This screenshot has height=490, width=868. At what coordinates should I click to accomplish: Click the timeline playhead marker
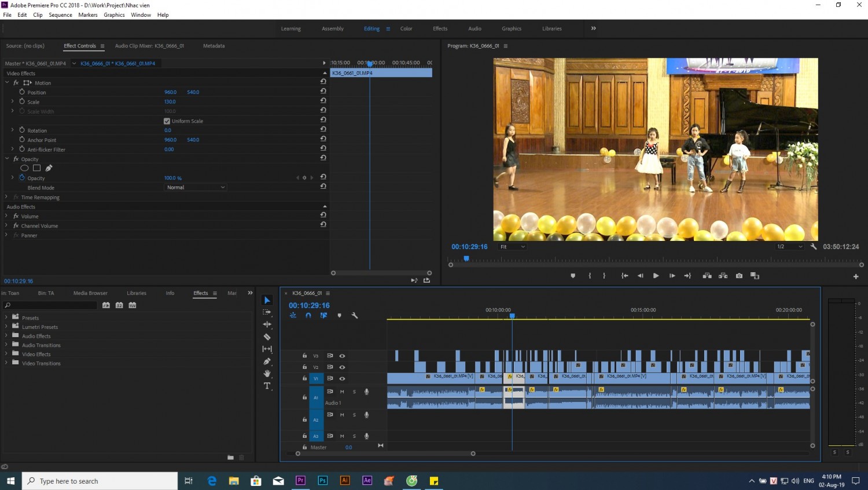click(x=512, y=316)
